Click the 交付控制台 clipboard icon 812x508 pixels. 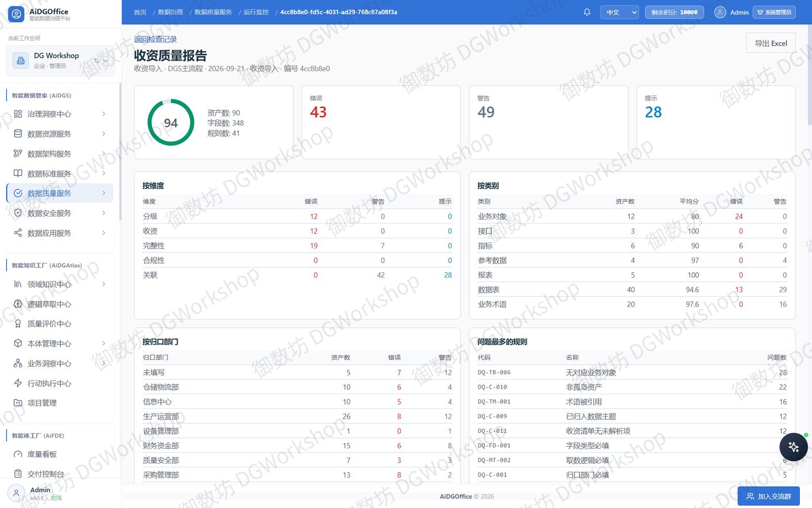[x=18, y=474]
